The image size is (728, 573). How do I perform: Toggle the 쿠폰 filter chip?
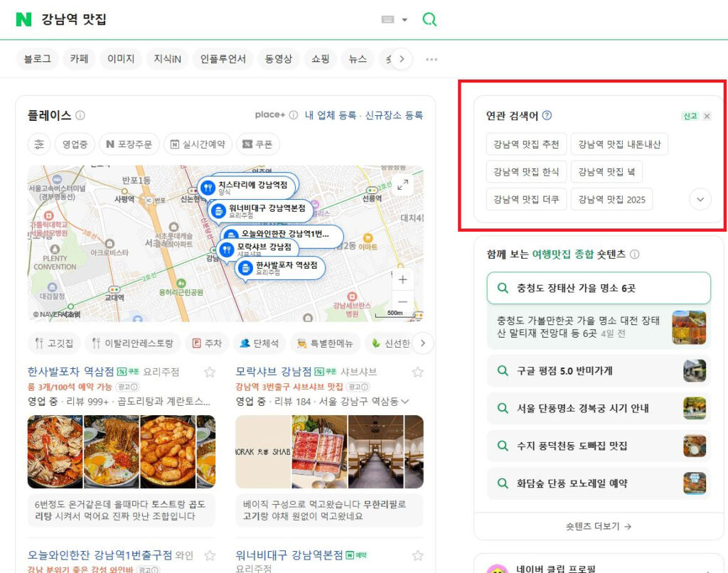point(257,144)
